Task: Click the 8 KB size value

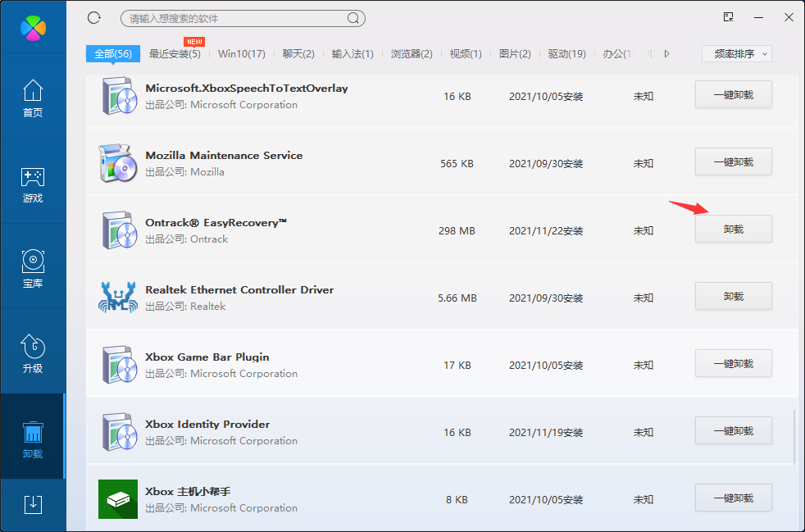Action: tap(457, 500)
